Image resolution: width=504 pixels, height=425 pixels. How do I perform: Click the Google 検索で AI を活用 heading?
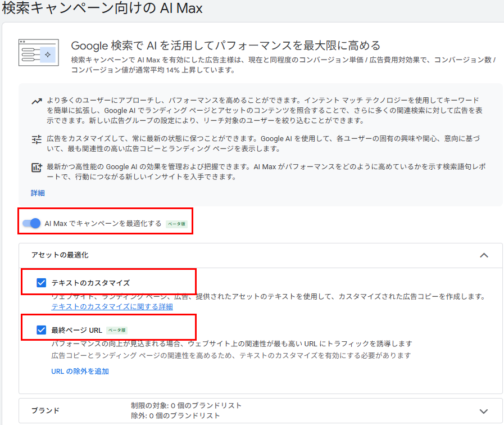(x=226, y=46)
